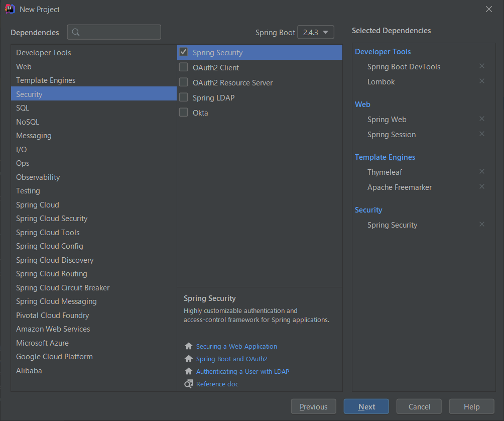Viewport: 504px width, 421px height.
Task: Select the Observability category
Action: point(94,177)
